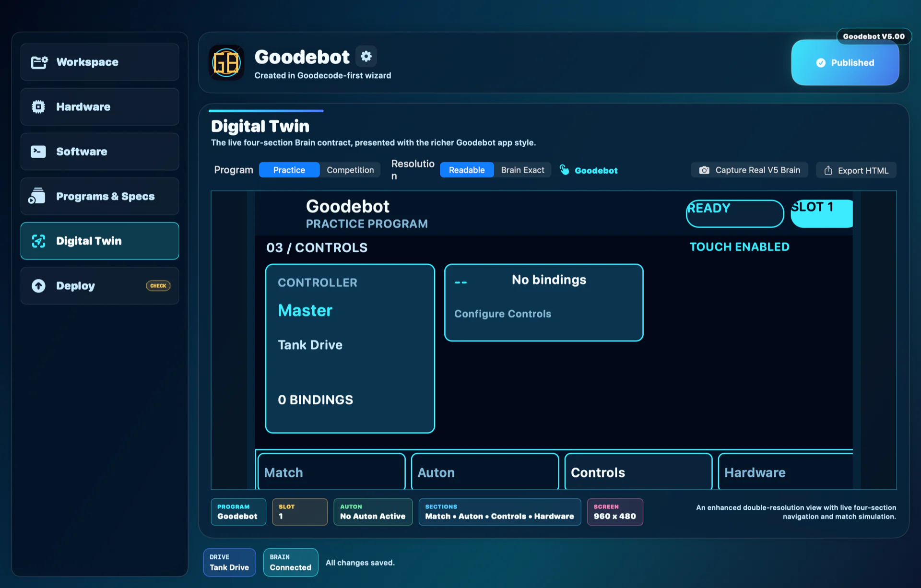Open Programs & Specs
This screenshot has height=588, width=921.
click(x=100, y=196)
